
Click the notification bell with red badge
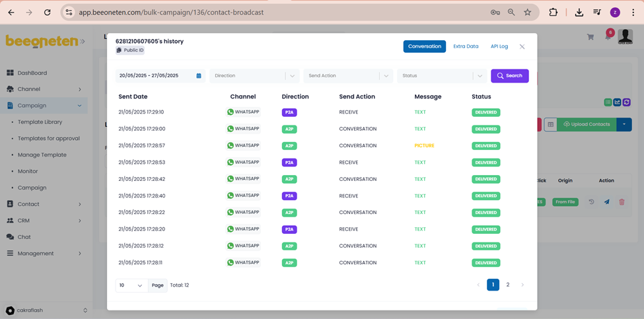tap(608, 36)
